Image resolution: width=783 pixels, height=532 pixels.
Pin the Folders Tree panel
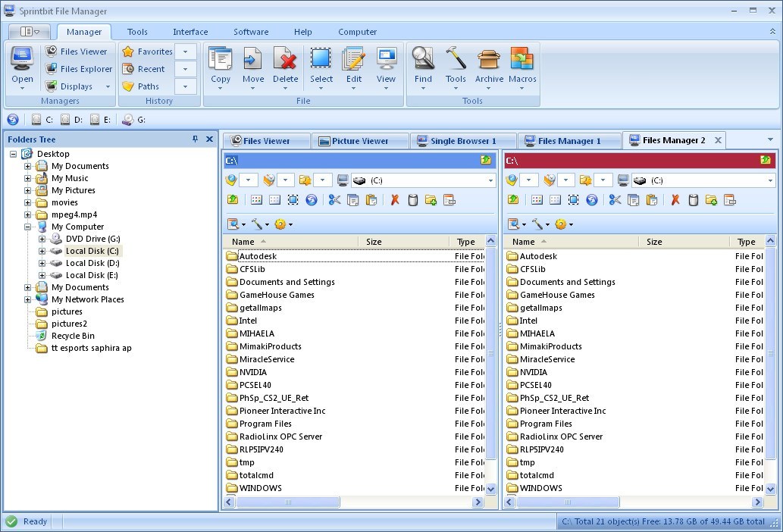point(196,139)
